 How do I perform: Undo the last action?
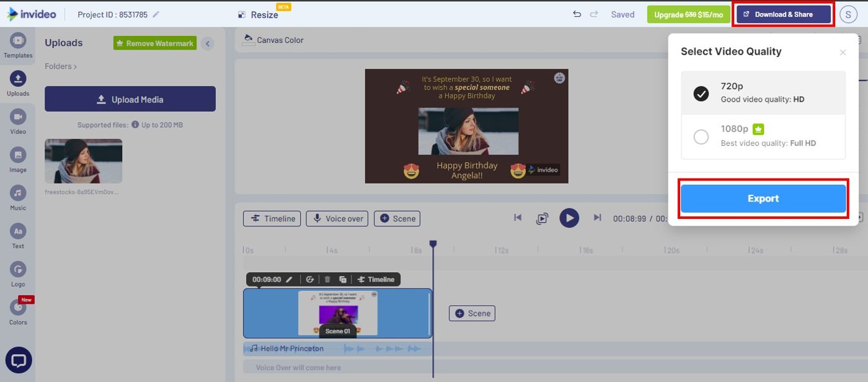point(577,14)
